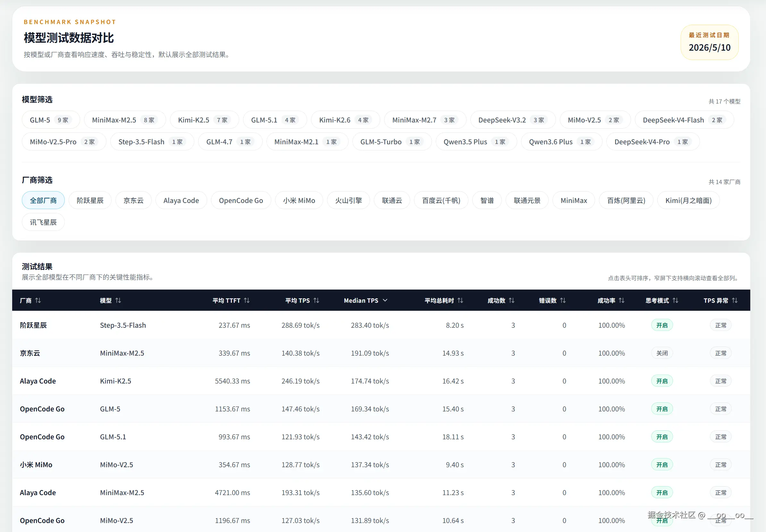Toggle the MiniMax-M2.5 model filter chip
This screenshot has width=766, height=532.
pos(125,120)
